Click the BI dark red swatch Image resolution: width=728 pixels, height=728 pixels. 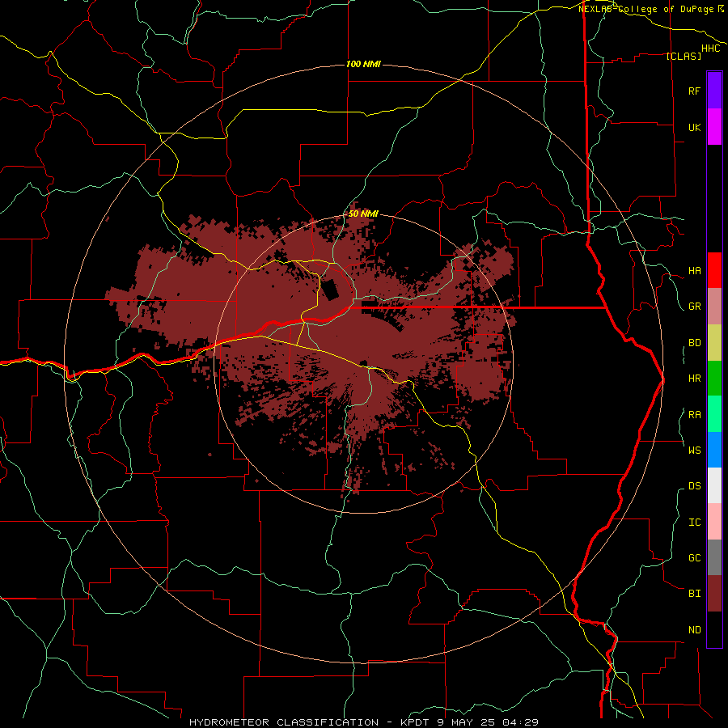coord(714,594)
